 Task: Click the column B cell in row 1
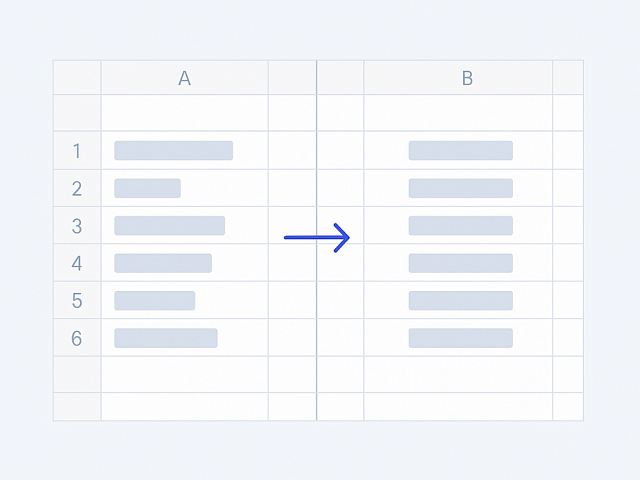click(460, 151)
